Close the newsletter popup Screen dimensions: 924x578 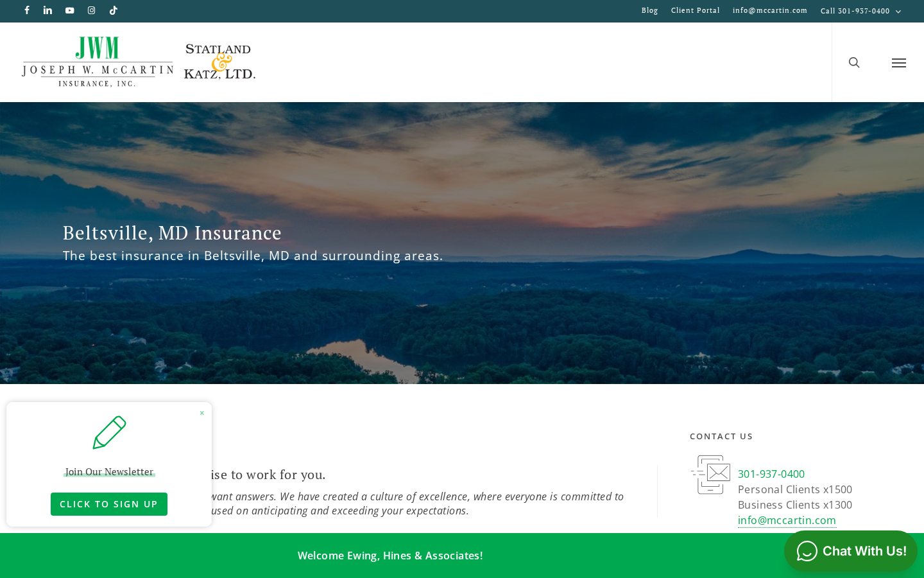point(201,413)
